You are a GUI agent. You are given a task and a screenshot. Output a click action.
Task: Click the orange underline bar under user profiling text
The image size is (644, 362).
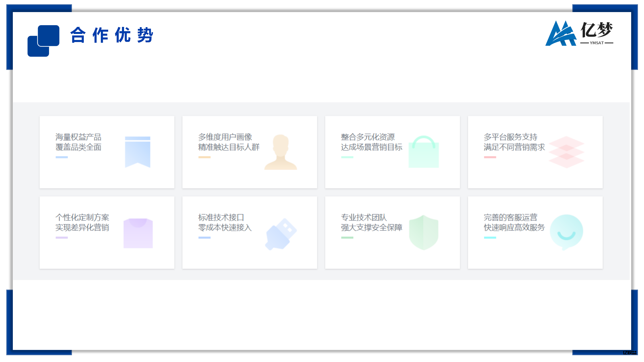click(204, 157)
